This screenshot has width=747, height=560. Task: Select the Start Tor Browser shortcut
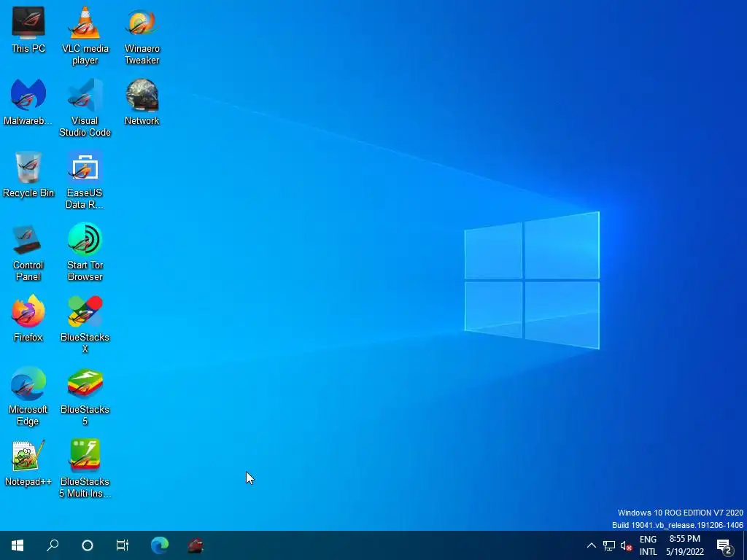pos(85,252)
